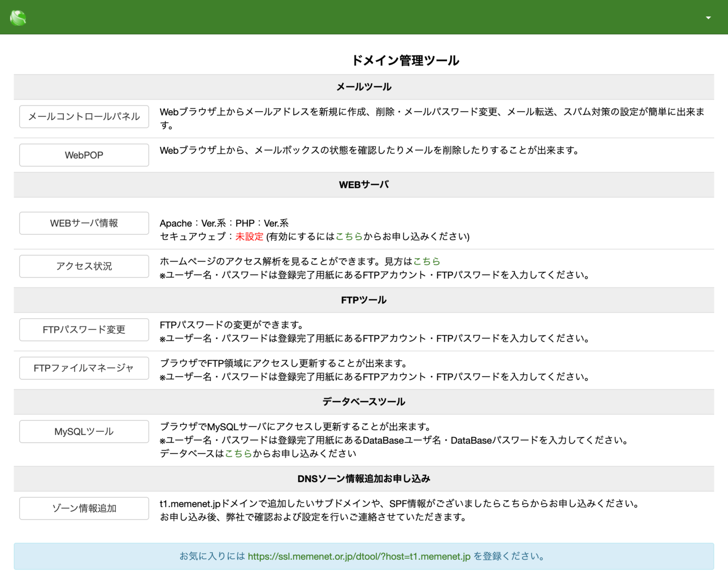Open the dropdown menu at the top right
This screenshot has height=588, width=728.
click(707, 17)
